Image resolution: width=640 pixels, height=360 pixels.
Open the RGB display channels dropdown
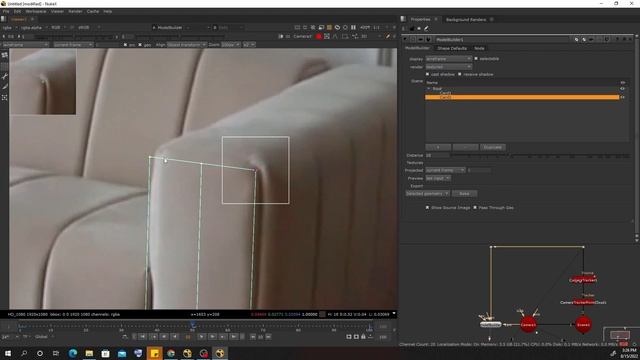[x=58, y=27]
